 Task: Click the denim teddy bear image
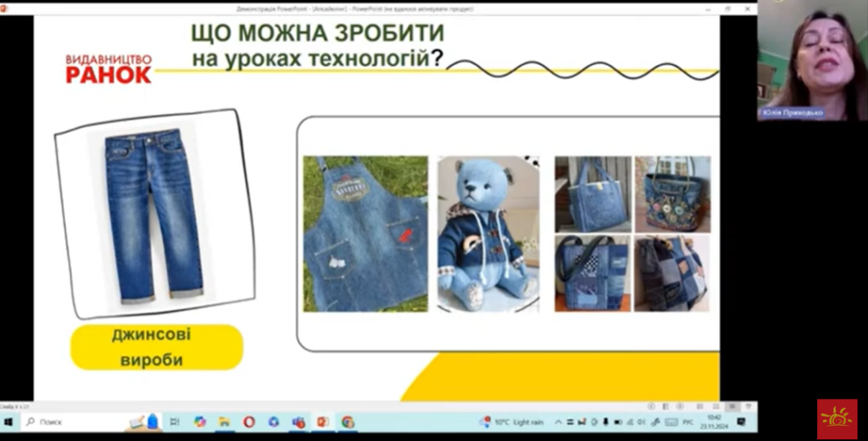[487, 233]
